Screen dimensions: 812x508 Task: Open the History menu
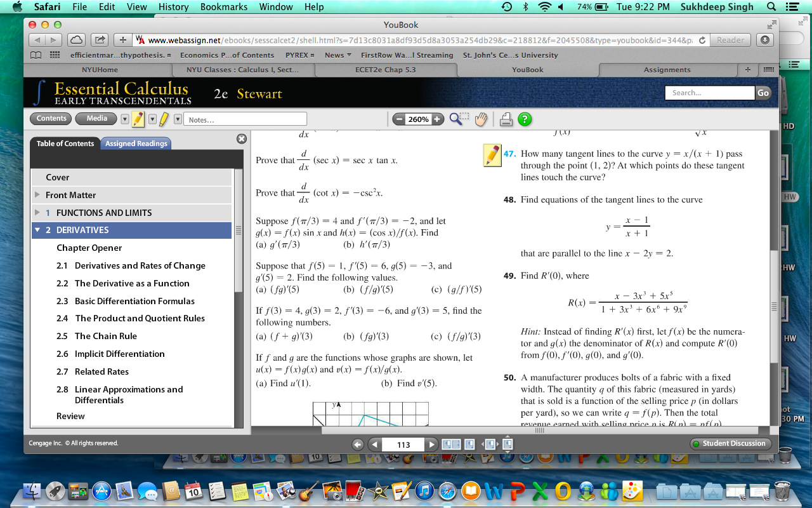pyautogui.click(x=173, y=7)
